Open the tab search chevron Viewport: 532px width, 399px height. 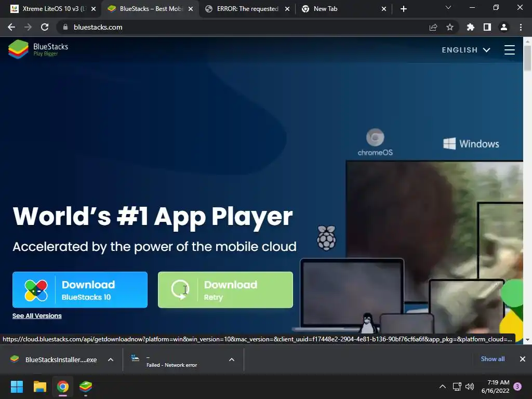pyautogui.click(x=448, y=7)
